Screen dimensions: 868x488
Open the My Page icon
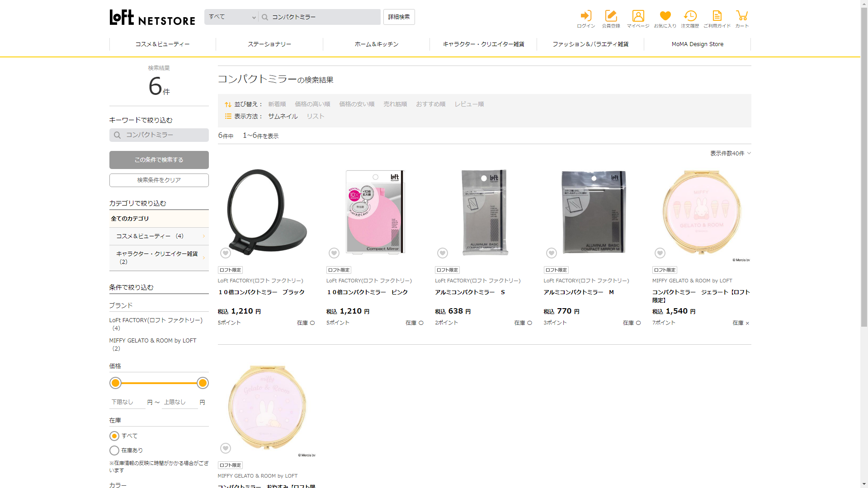pyautogui.click(x=638, y=19)
